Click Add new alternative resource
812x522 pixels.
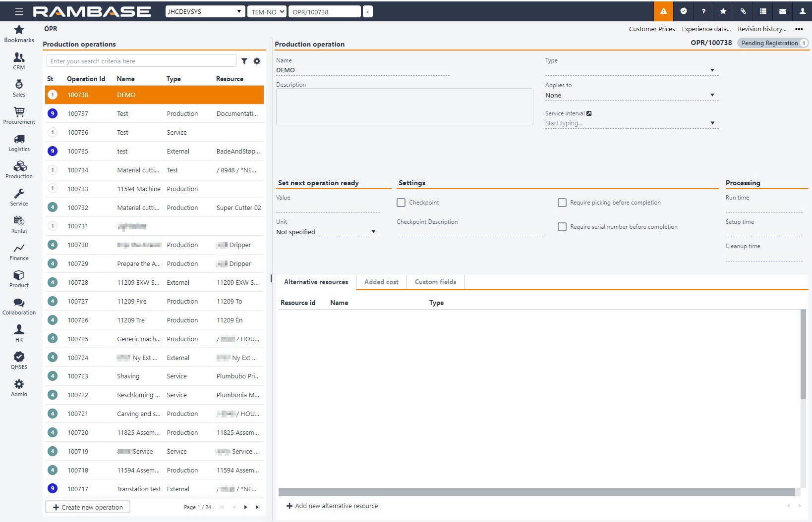332,506
